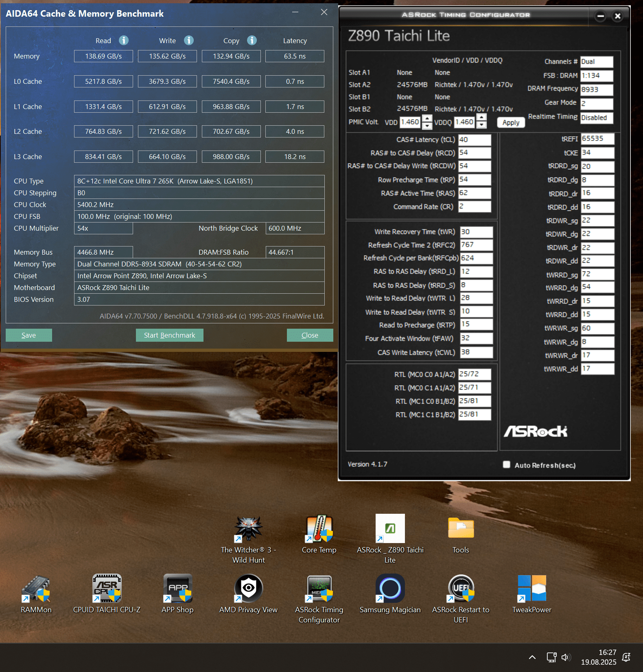
Task: Select the Write Recovery Time (tWR) field
Action: 476,232
